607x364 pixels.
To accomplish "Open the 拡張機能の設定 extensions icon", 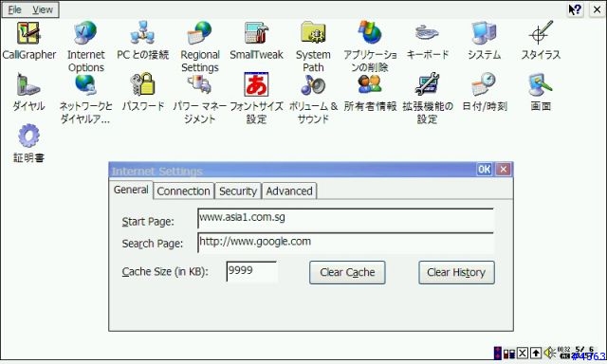I will (x=427, y=84).
